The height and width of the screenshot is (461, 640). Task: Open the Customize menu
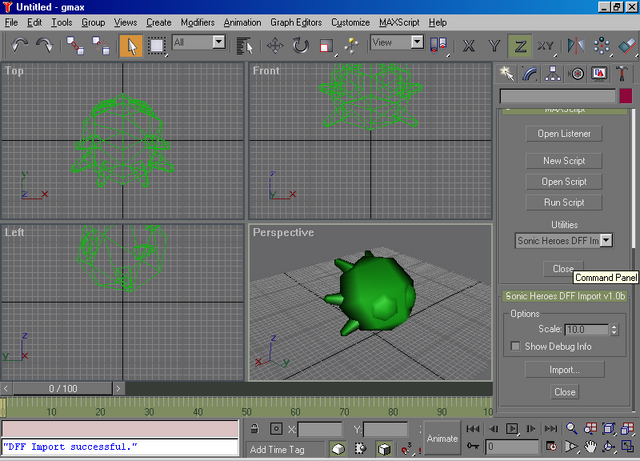pos(351,22)
